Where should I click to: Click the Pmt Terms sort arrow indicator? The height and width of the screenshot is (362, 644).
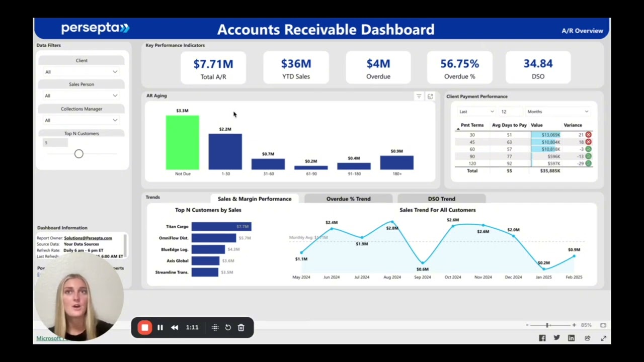pos(458,130)
